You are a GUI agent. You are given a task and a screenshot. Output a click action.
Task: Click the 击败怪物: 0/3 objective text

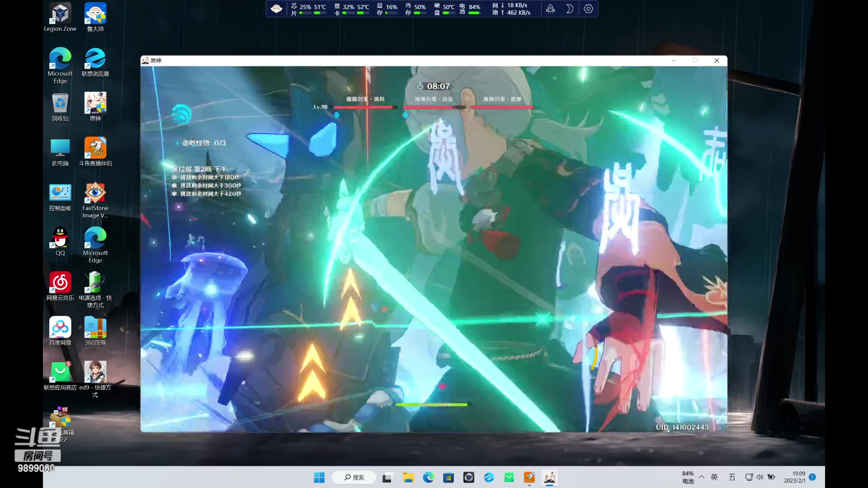pos(204,143)
